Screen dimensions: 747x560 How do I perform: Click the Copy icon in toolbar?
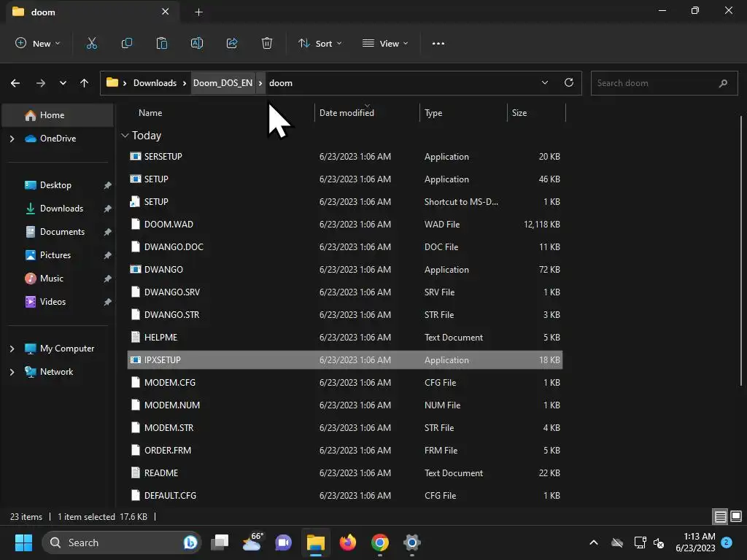127,43
